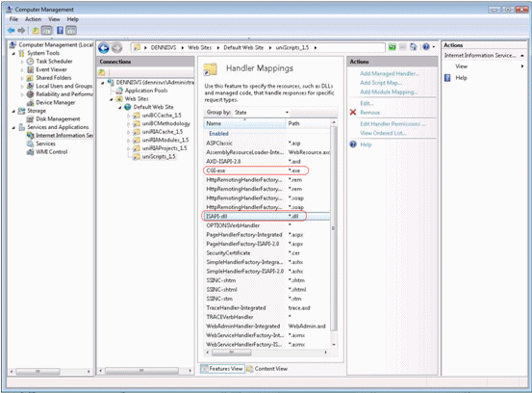Open the Action menu
Image resolution: width=532 pixels, height=393 pixels.
[33, 19]
